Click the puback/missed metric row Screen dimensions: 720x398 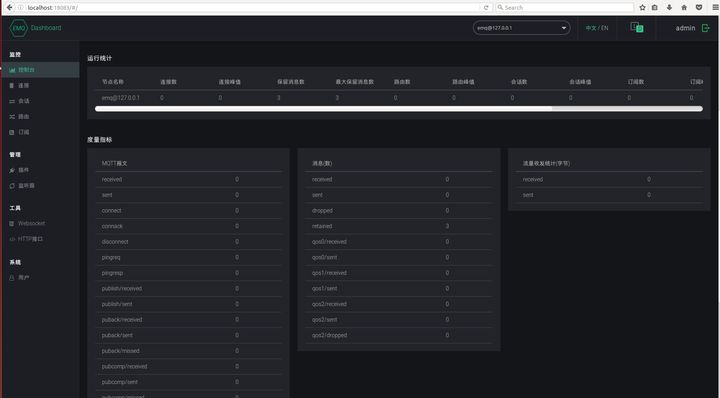[189, 351]
